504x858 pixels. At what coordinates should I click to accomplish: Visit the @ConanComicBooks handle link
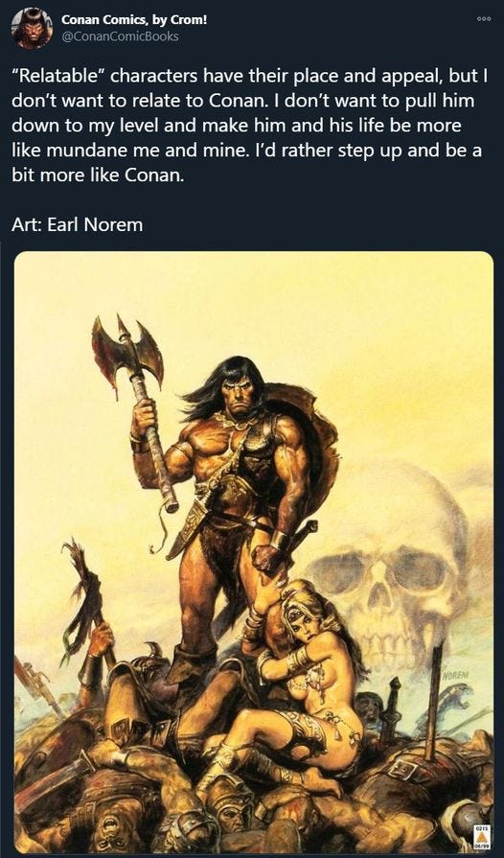click(120, 36)
